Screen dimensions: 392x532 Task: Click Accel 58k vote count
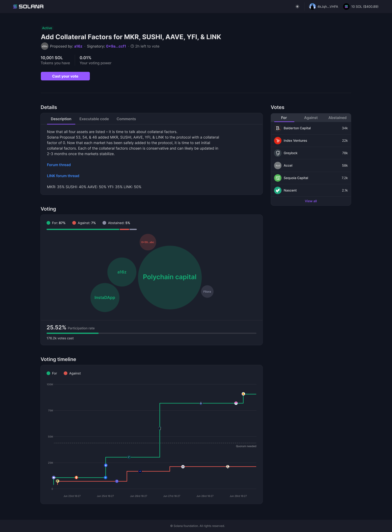(x=345, y=165)
